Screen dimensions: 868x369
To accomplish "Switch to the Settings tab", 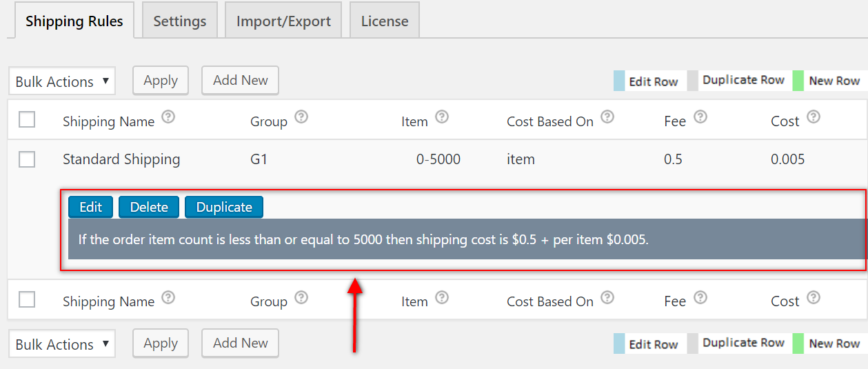I will pos(180,21).
